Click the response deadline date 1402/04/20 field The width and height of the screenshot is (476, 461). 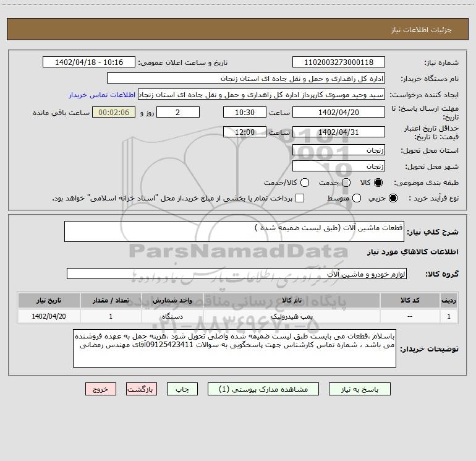[x=339, y=112]
